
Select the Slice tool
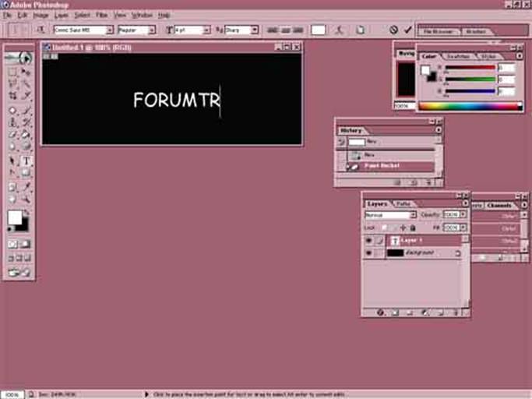[26, 96]
